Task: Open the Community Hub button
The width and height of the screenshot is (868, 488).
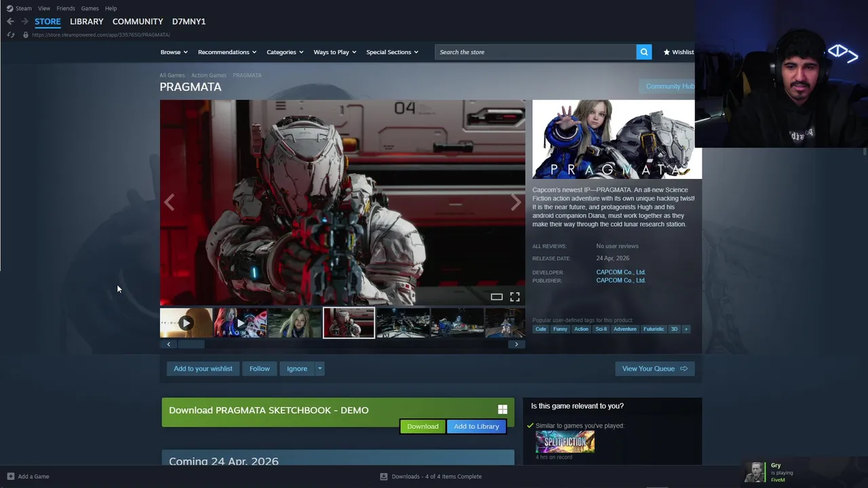Action: pos(668,86)
